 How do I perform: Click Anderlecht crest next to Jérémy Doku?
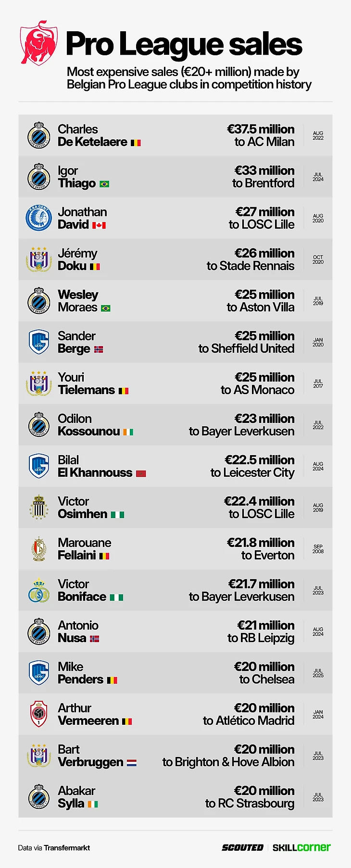point(38,260)
